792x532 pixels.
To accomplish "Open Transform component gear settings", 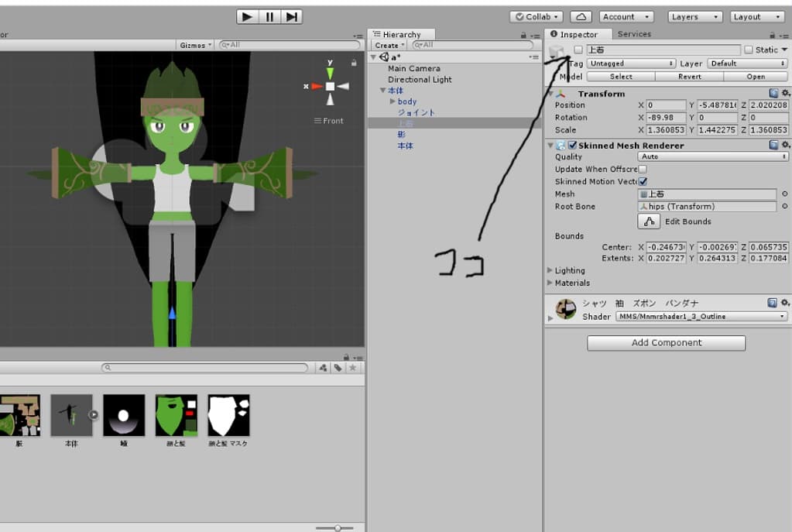I will click(x=786, y=93).
